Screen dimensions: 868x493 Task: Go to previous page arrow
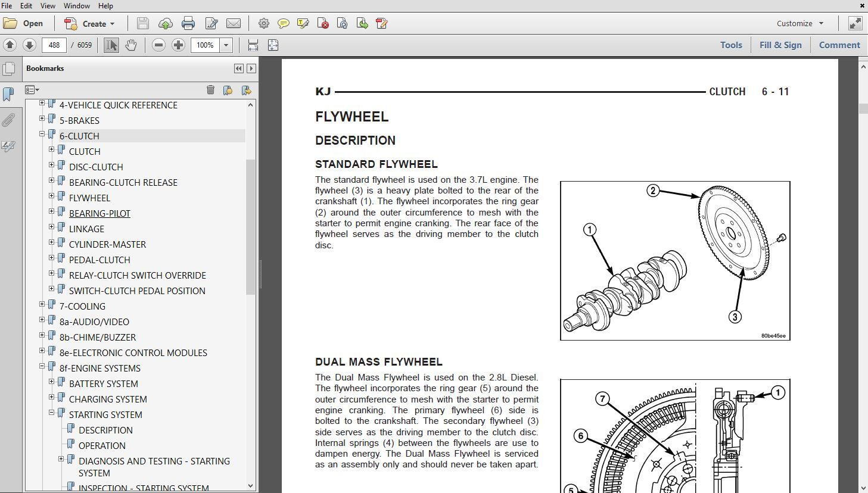click(10, 45)
